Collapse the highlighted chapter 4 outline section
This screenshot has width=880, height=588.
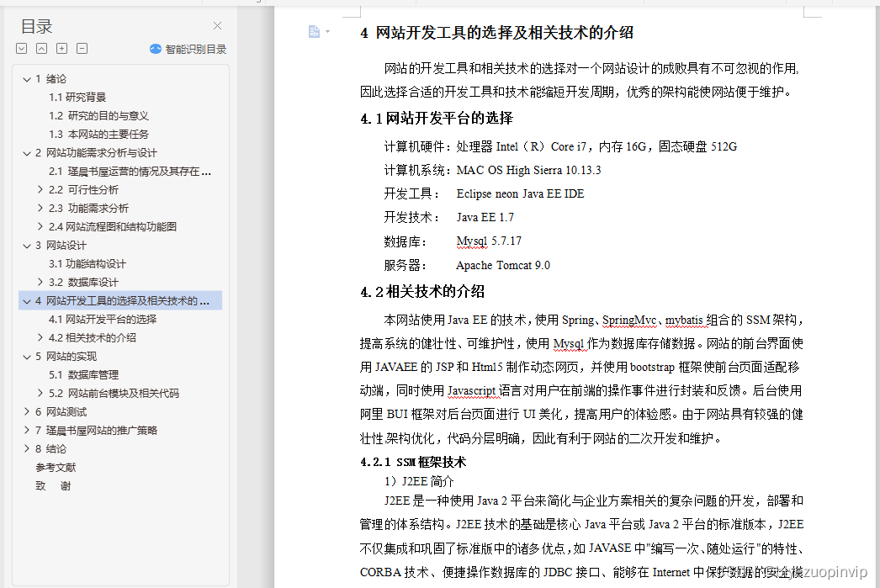point(26,301)
